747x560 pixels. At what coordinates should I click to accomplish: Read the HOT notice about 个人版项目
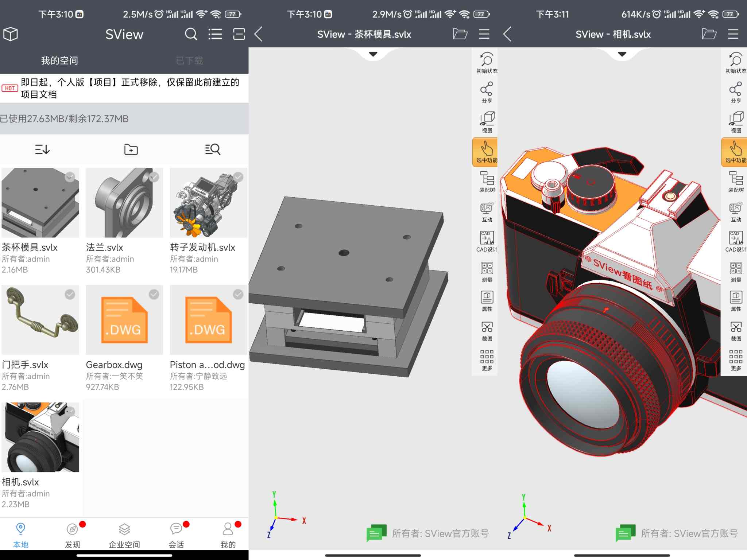point(124,88)
